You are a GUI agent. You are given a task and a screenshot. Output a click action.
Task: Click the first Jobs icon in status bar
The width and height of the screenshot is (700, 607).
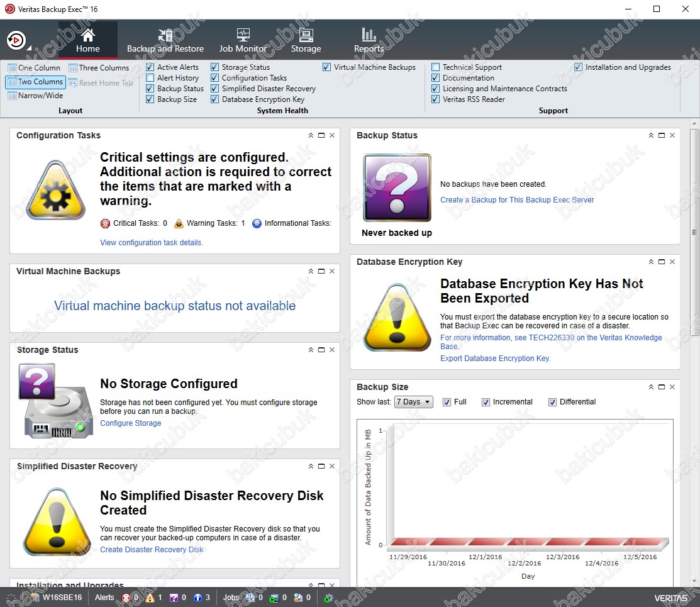pyautogui.click(x=250, y=598)
